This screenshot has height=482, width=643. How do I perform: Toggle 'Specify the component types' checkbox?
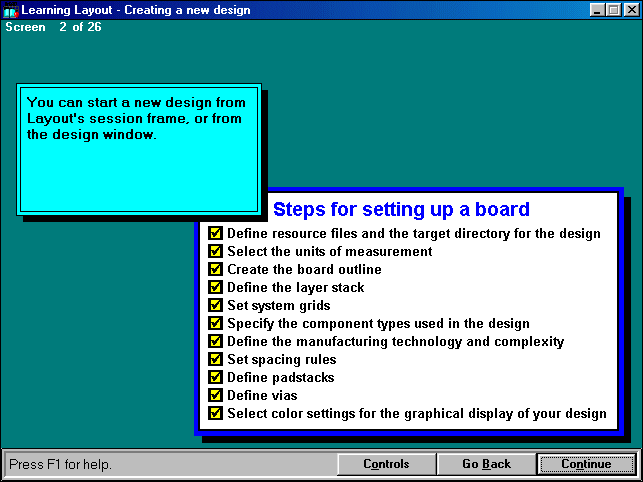(215, 323)
